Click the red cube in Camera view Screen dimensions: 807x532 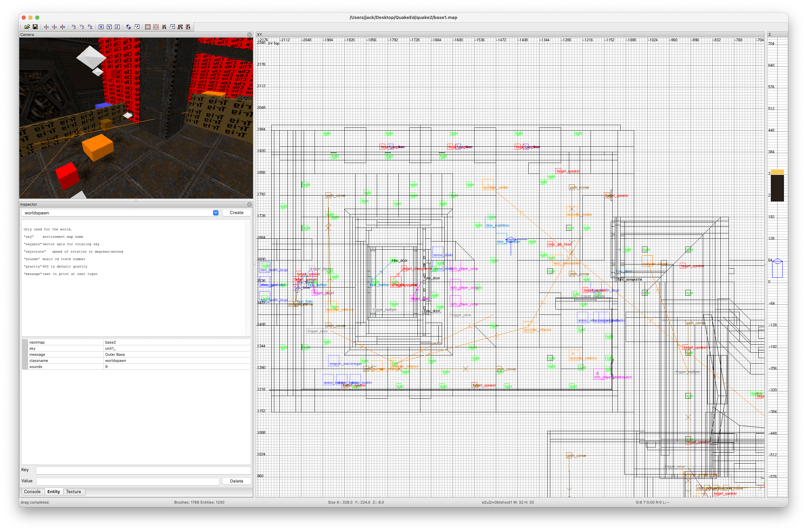click(x=67, y=176)
